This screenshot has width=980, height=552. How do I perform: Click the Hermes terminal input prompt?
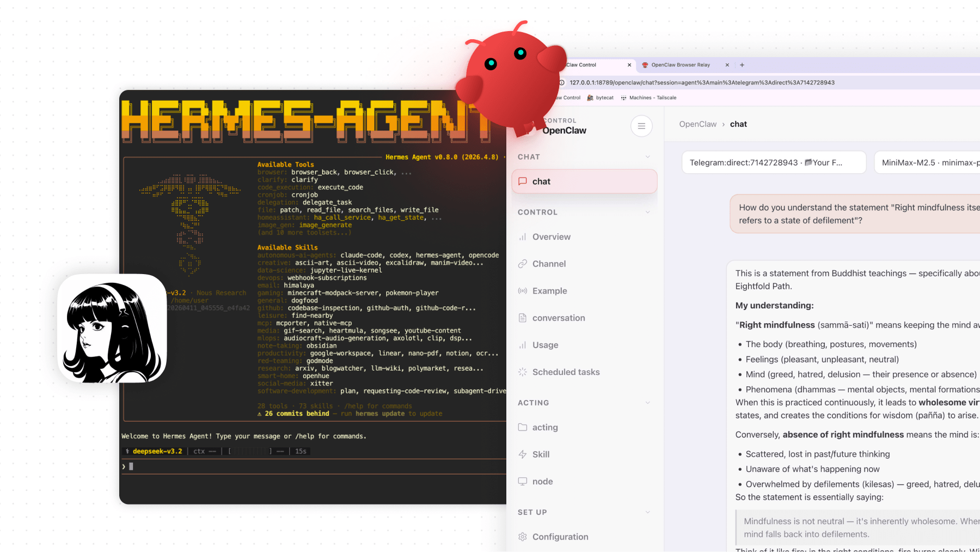pos(313,466)
